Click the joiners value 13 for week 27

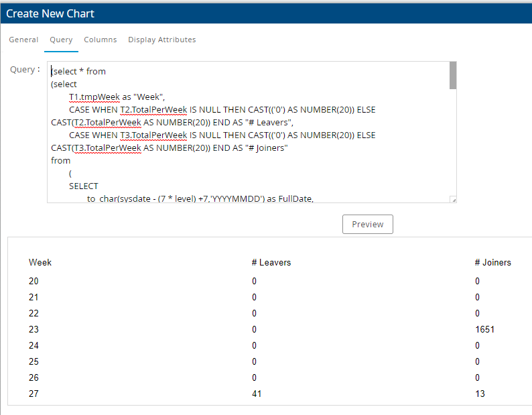pyautogui.click(x=480, y=394)
